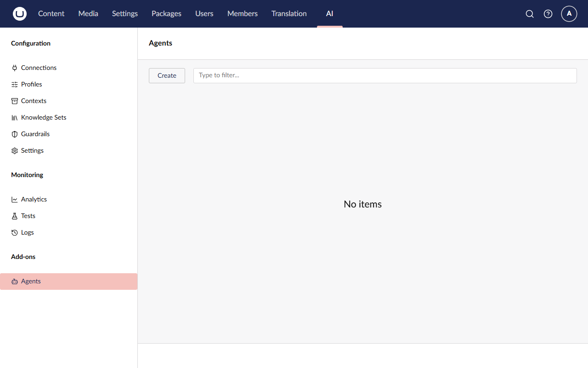
Task: Click the Tests flask icon
Action: click(15, 216)
